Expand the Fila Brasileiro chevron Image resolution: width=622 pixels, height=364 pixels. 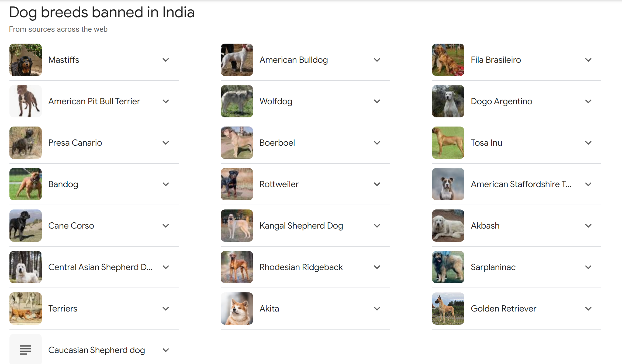click(x=588, y=60)
